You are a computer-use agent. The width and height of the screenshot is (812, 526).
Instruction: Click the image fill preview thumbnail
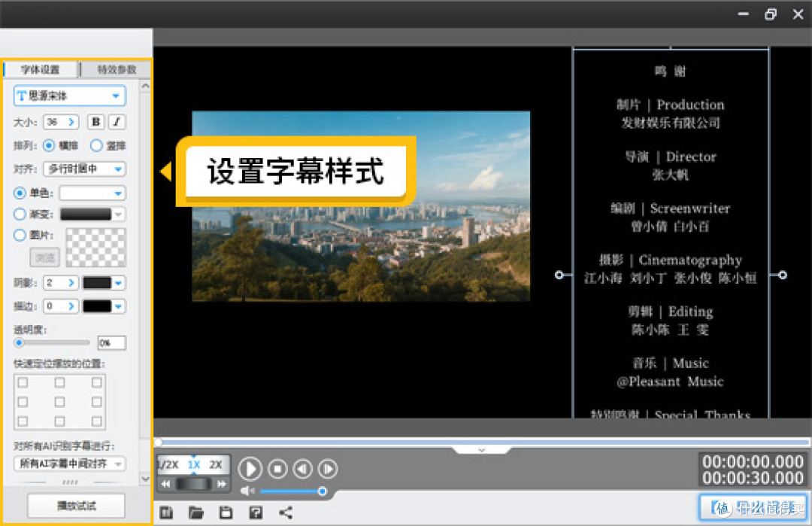[95, 248]
